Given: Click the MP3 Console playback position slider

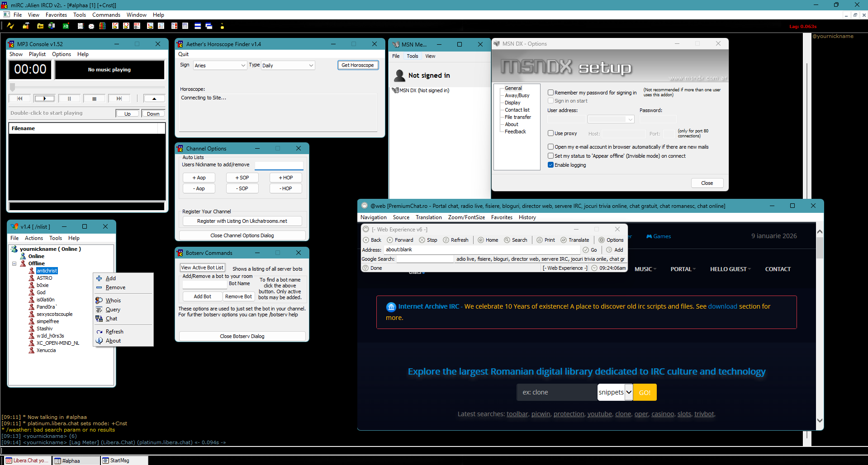Looking at the screenshot, I should (87, 87).
